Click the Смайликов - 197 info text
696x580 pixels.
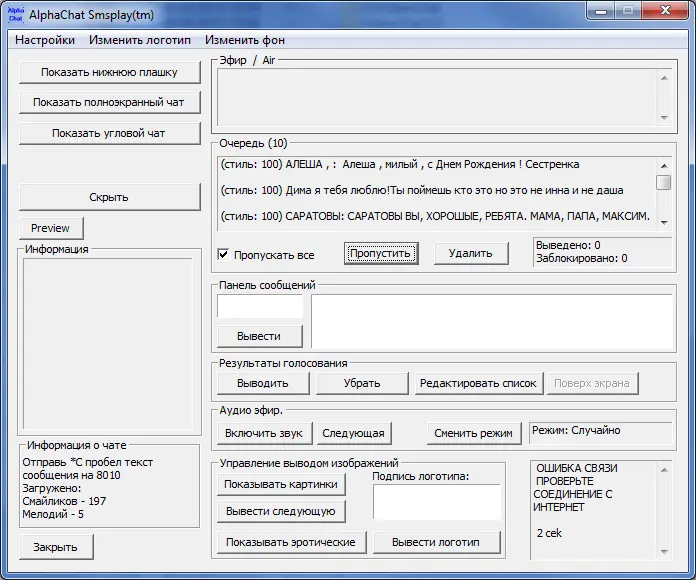coord(64,501)
